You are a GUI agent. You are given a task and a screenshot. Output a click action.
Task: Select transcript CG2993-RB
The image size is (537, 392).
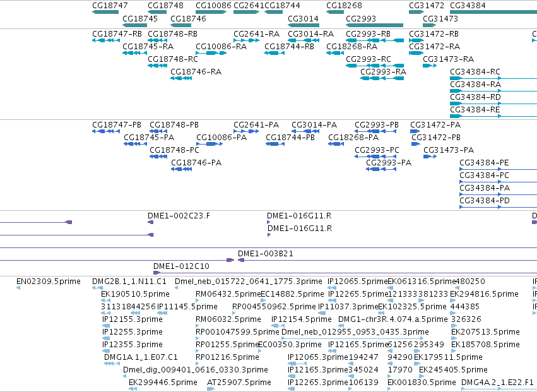point(368,34)
